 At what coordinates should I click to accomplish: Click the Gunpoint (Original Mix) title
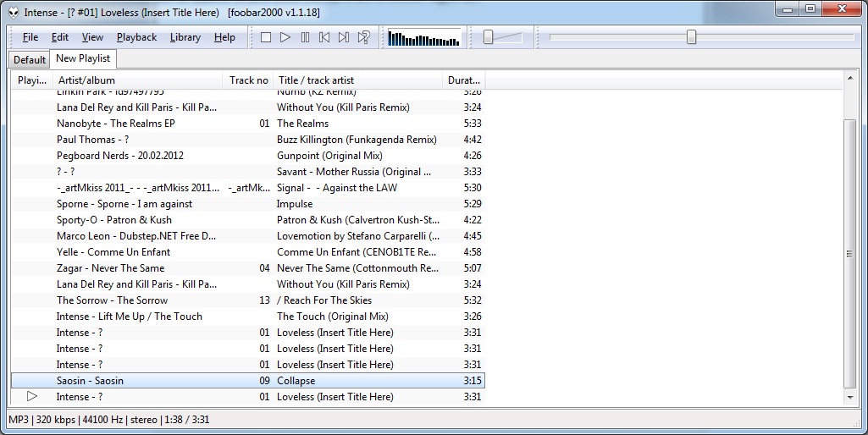tap(329, 156)
